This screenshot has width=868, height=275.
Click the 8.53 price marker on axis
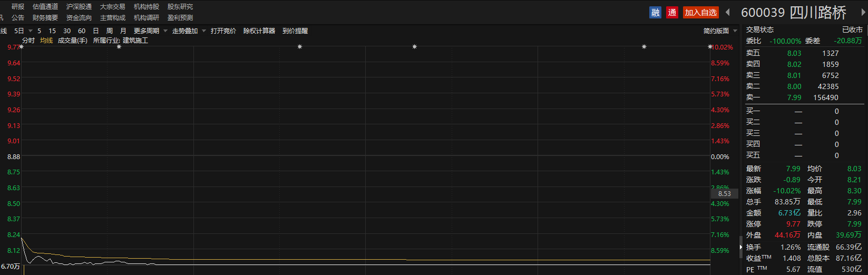coord(725,194)
